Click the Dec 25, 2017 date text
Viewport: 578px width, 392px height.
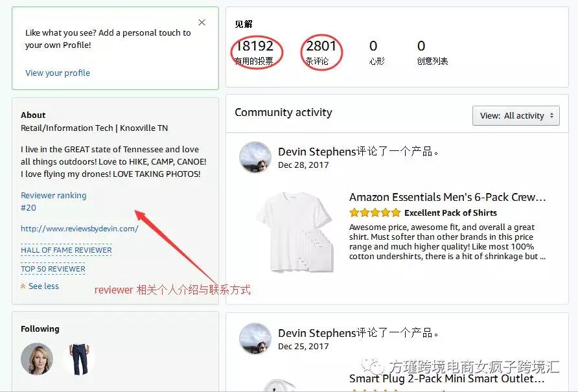(303, 347)
